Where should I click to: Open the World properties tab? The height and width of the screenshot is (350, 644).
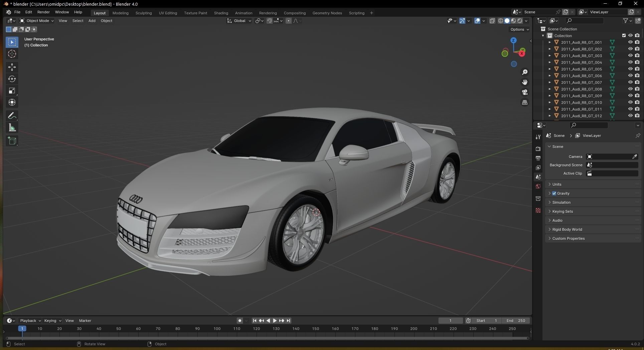click(x=538, y=186)
